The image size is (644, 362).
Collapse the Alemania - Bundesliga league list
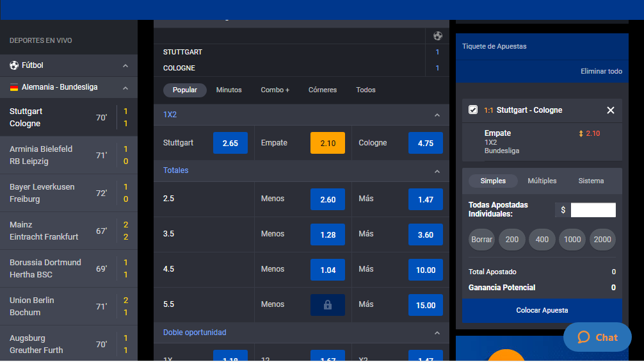[x=125, y=88]
